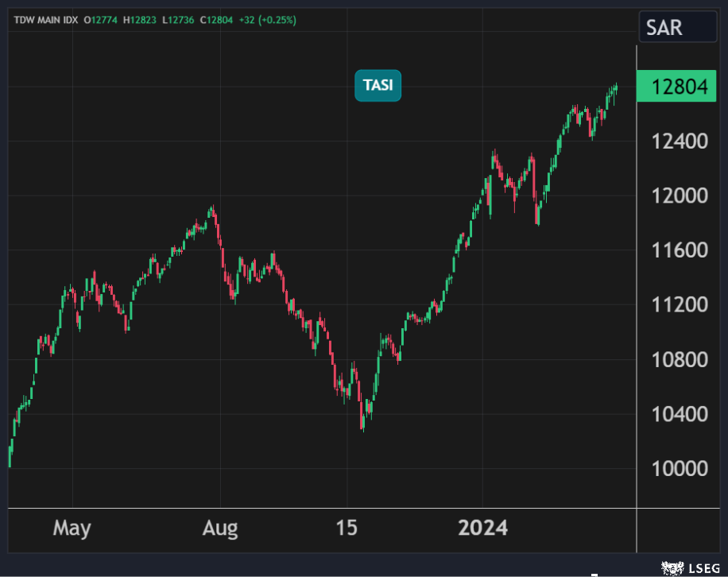Click the LSEG logo icon
This screenshot has height=577, width=728.
(672, 567)
